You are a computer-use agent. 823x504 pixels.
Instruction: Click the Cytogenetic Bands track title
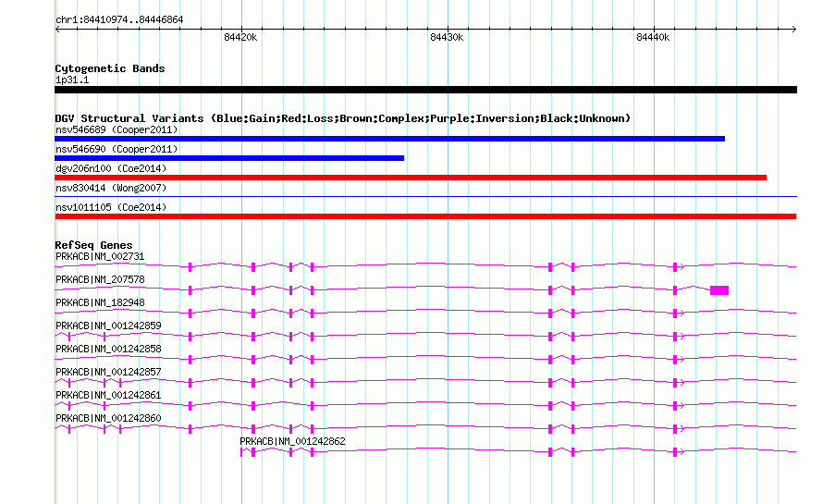110,68
